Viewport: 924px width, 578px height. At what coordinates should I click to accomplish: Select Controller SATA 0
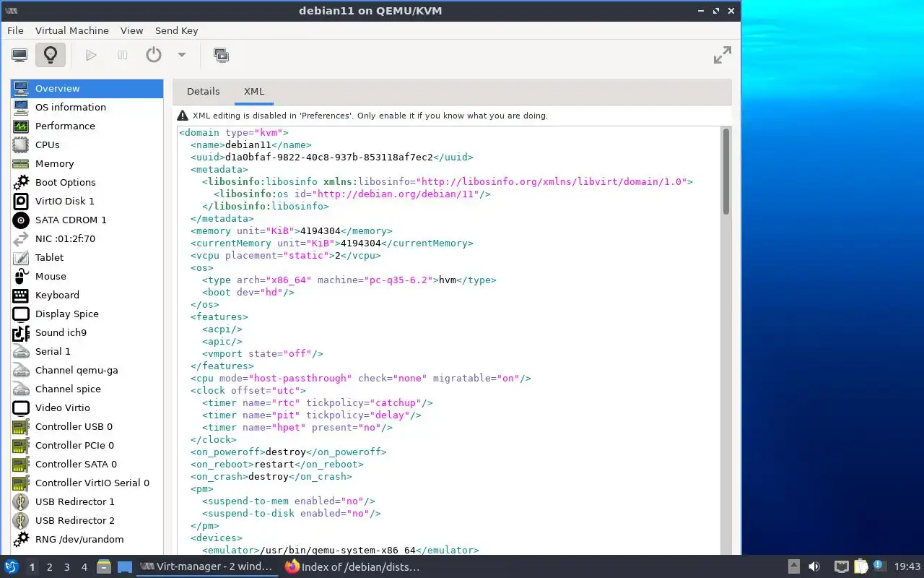[87, 464]
